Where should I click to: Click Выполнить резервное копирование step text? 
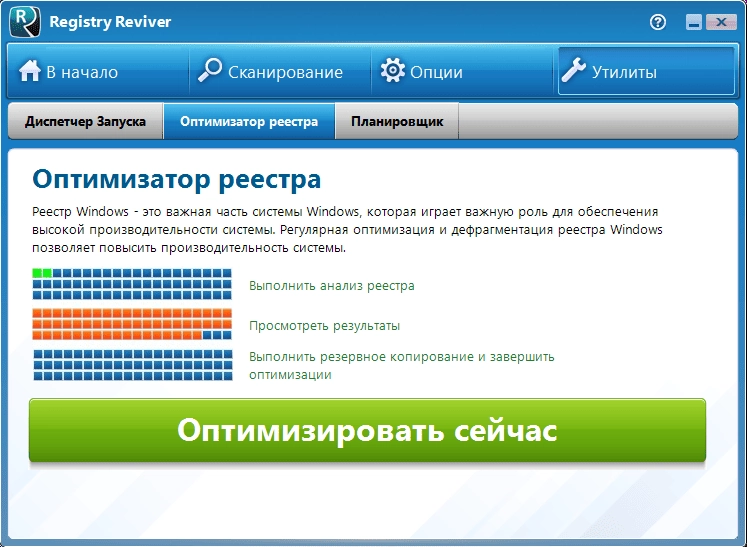(x=402, y=365)
